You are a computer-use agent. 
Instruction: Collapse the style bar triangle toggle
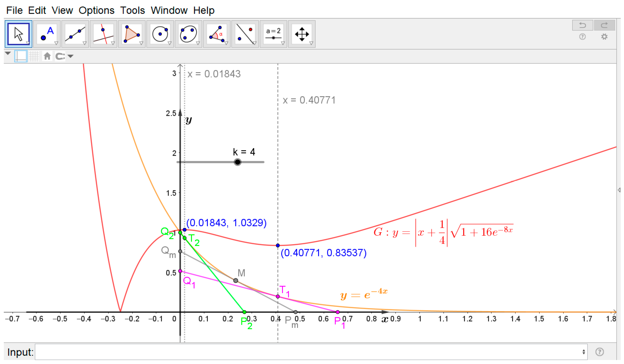coord(8,53)
